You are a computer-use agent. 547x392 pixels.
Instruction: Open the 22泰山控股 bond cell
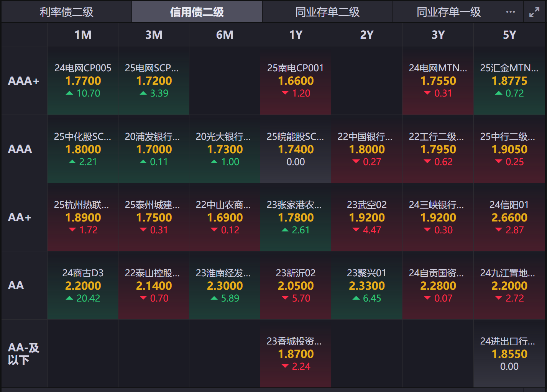coord(154,285)
